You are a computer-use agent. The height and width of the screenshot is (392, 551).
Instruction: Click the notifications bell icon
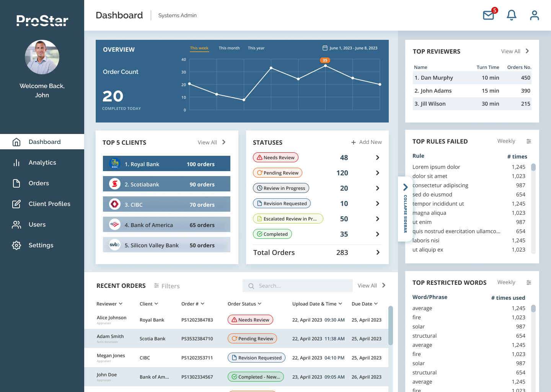(511, 15)
